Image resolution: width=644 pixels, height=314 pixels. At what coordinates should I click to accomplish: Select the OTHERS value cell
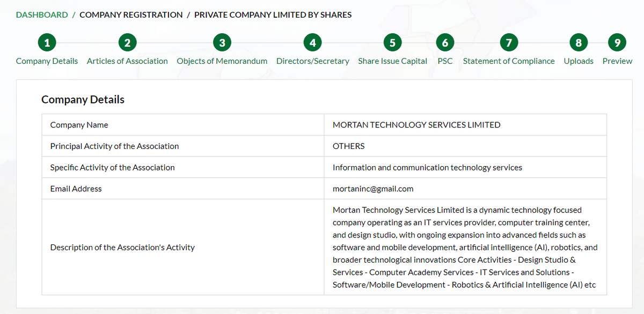coord(465,146)
